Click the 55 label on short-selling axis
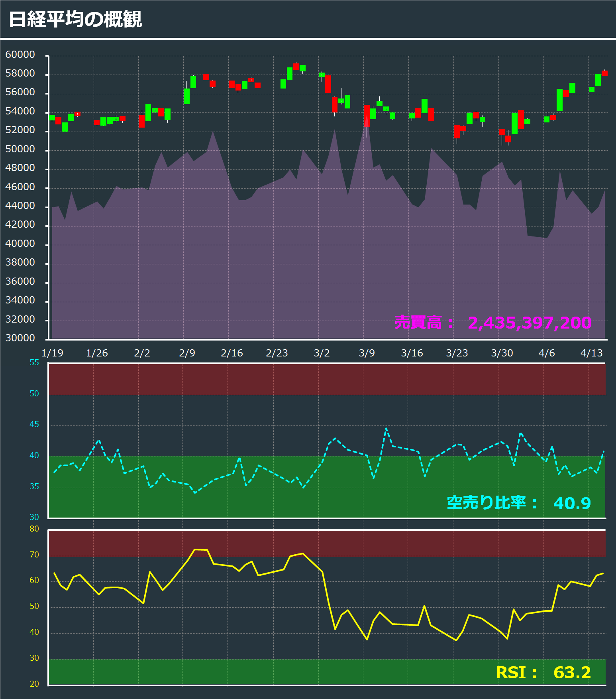The image size is (616, 699). (34, 362)
